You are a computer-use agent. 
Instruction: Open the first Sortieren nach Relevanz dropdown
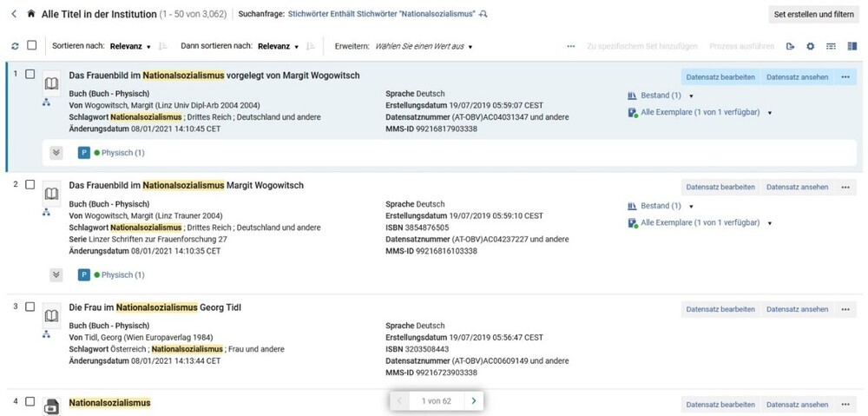(131, 47)
